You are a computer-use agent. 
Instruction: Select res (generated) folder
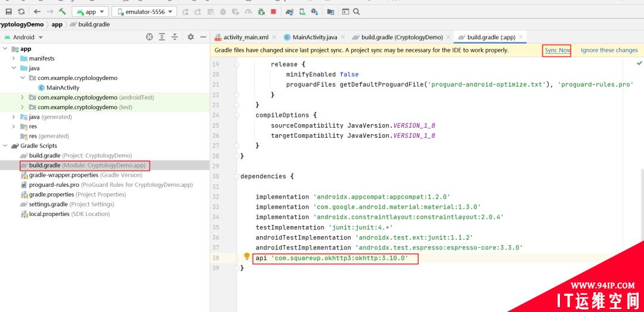point(44,136)
